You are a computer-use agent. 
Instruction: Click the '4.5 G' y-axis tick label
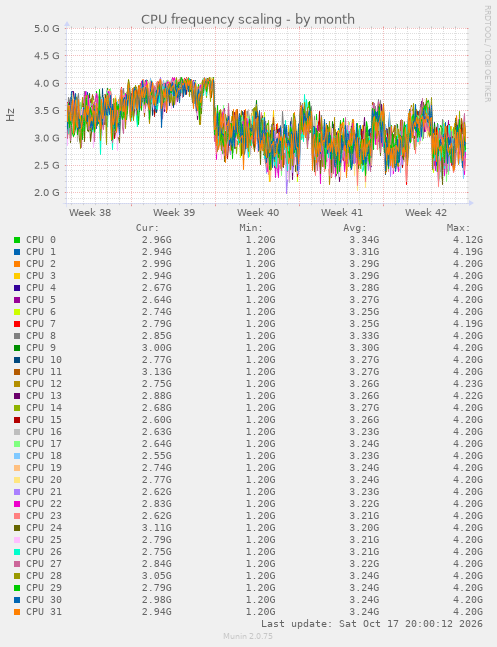(47, 56)
